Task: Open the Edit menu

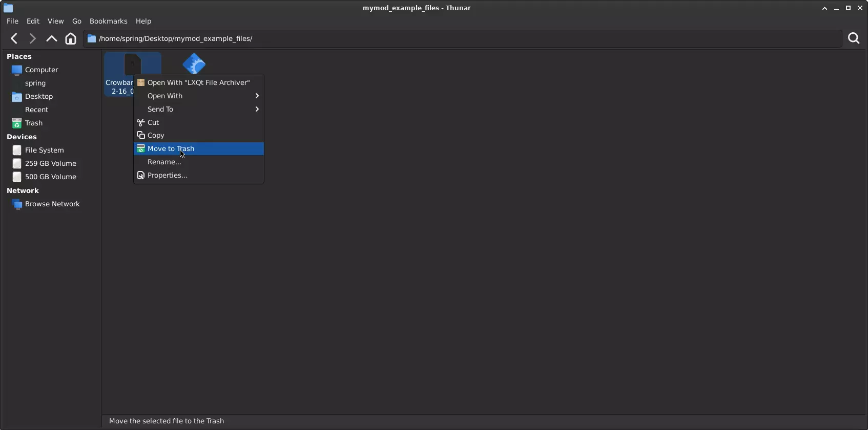Action: pyautogui.click(x=33, y=21)
